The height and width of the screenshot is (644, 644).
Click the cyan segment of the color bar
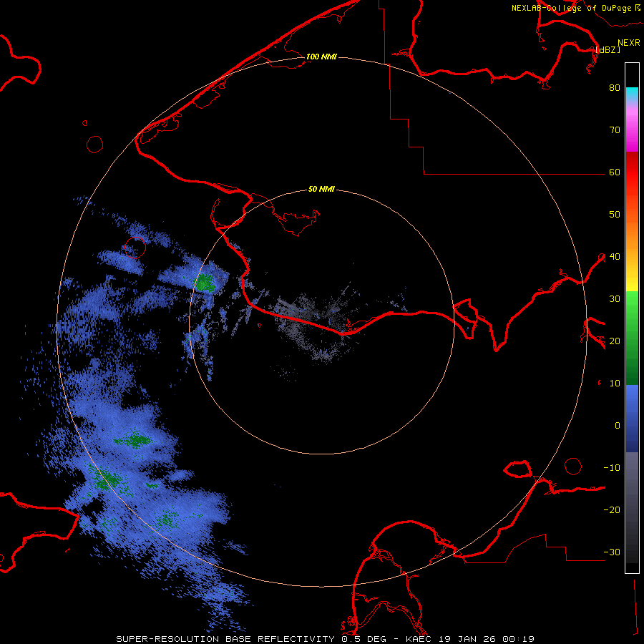pyautogui.click(x=632, y=94)
